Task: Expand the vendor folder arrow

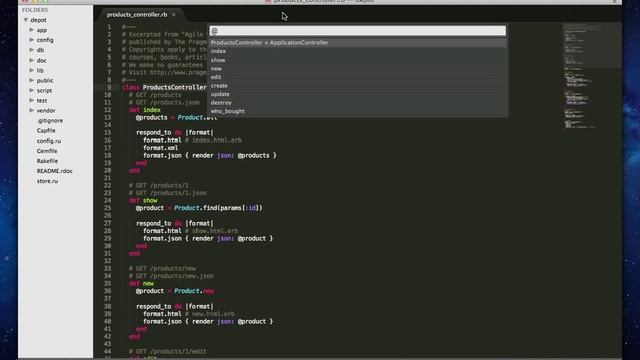Action: coord(31,110)
